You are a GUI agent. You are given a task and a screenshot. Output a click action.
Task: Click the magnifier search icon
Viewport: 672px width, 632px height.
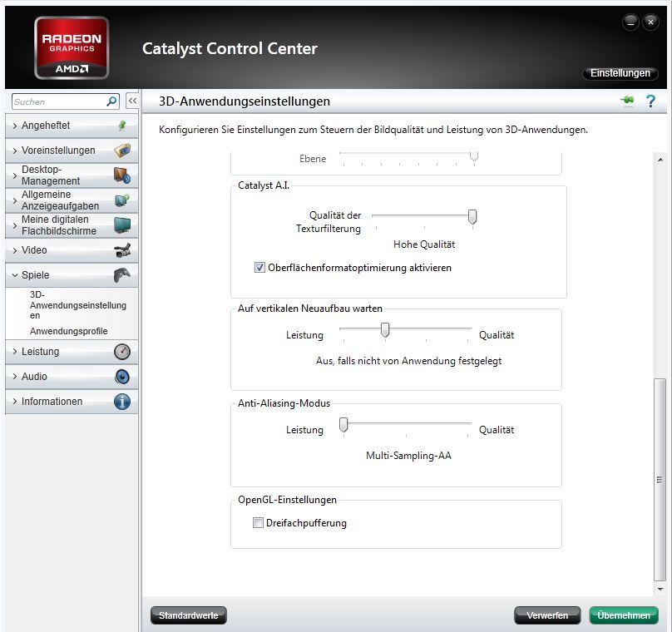click(x=111, y=101)
